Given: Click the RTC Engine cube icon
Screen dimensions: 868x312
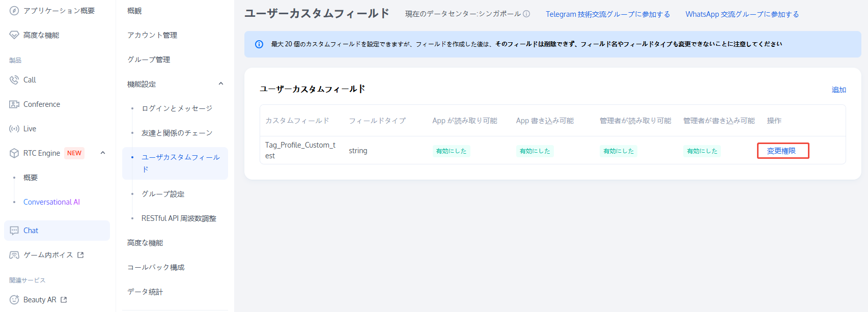Looking at the screenshot, I should pyautogui.click(x=14, y=153).
